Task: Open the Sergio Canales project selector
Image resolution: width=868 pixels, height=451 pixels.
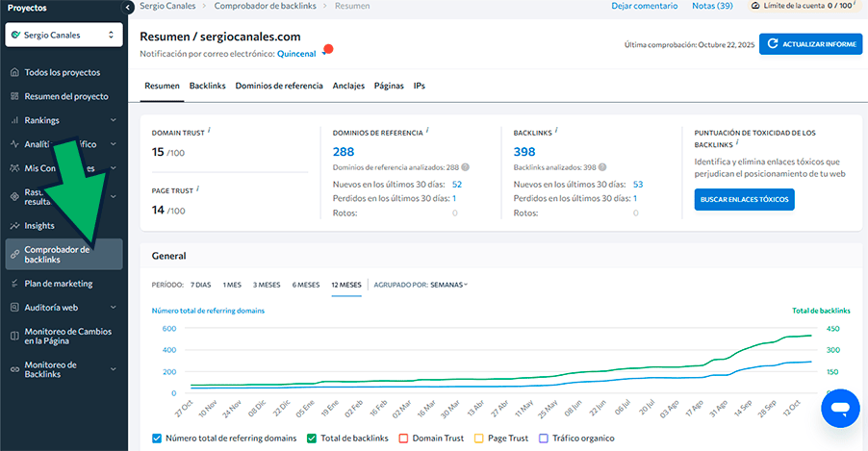Action: 64,36
